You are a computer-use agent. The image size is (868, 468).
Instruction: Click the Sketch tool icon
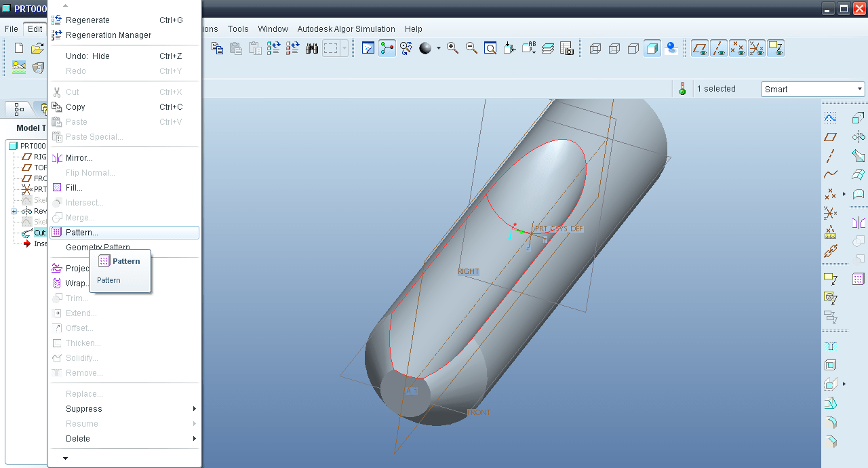831,117
